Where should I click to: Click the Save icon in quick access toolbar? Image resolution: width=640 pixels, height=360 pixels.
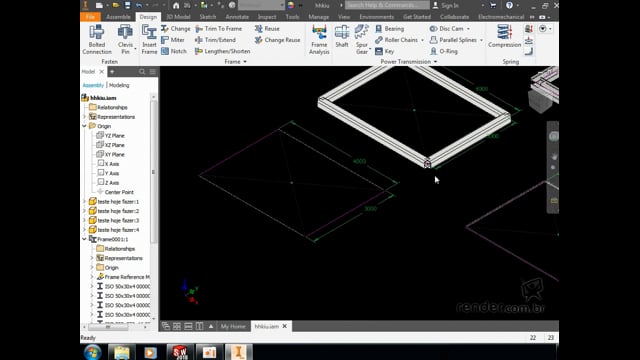127,5
